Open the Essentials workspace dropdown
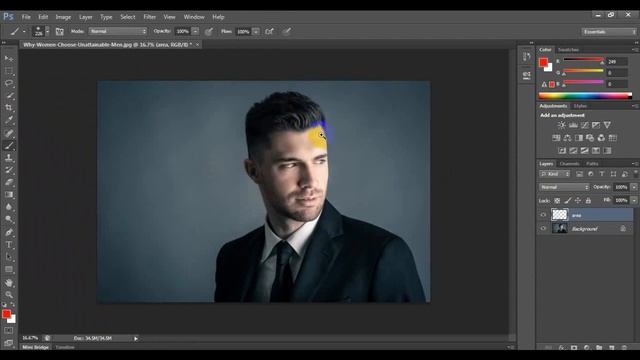This screenshot has width=640, height=360. pos(609,31)
